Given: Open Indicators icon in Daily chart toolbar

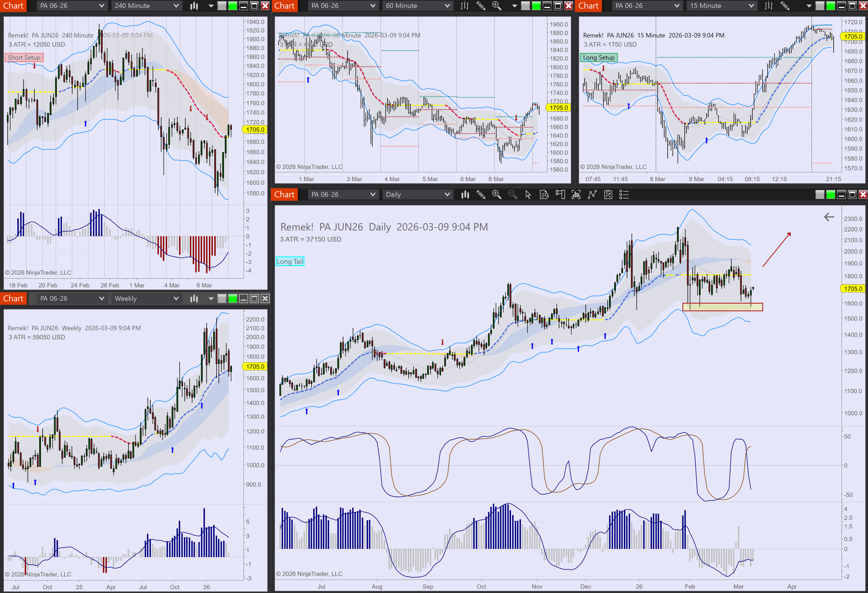Looking at the screenshot, I should click(x=576, y=194).
